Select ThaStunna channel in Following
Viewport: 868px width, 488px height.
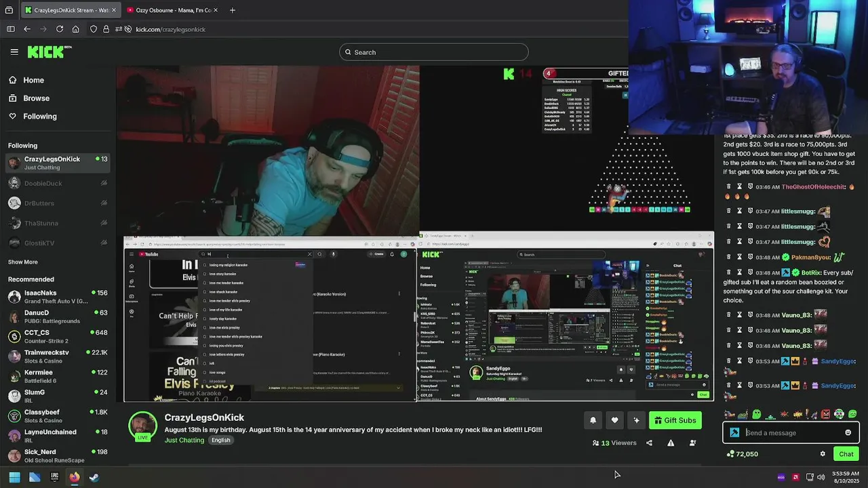point(58,223)
